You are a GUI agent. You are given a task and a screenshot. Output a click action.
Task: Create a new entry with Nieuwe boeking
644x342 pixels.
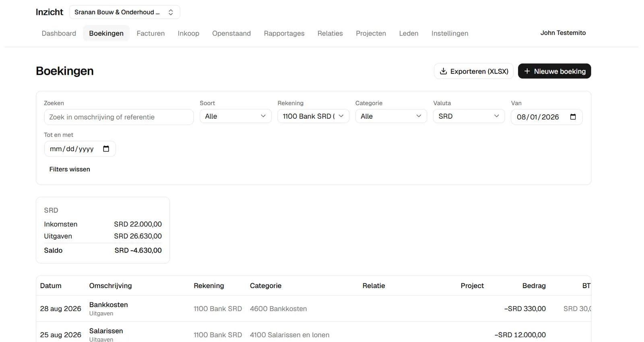point(554,71)
